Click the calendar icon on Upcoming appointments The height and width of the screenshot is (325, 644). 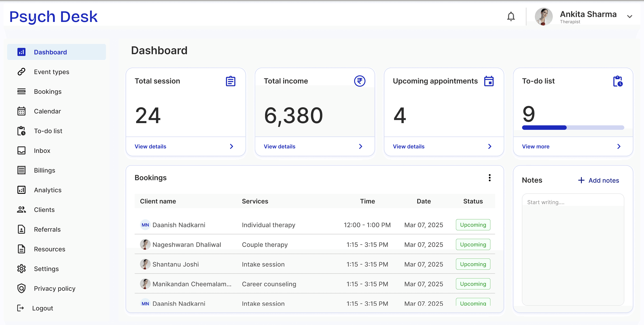489,81
